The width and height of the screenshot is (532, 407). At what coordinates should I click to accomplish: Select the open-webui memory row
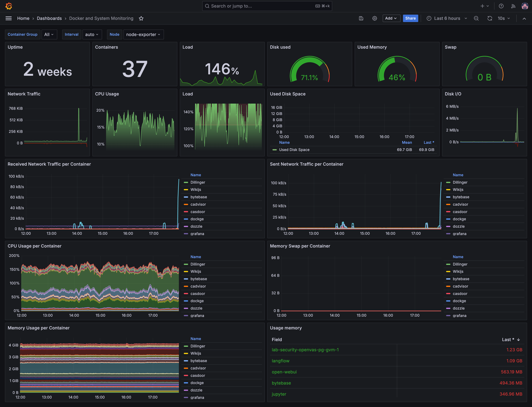tap(397, 372)
